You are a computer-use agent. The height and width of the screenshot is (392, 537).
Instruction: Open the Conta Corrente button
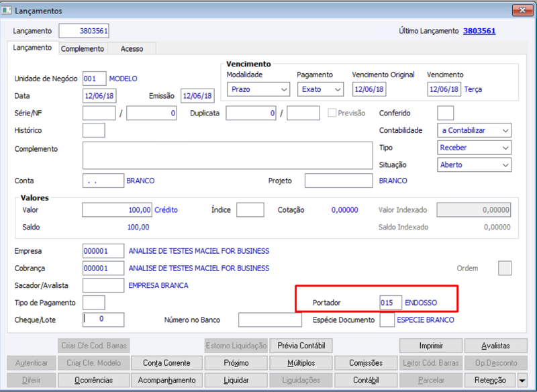(x=166, y=363)
